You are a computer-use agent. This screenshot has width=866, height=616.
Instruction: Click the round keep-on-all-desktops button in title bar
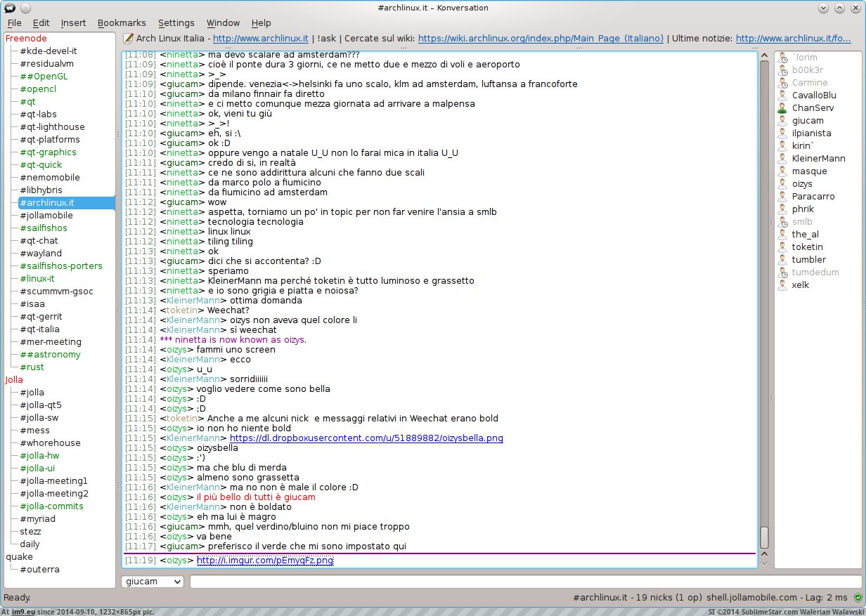click(25, 8)
